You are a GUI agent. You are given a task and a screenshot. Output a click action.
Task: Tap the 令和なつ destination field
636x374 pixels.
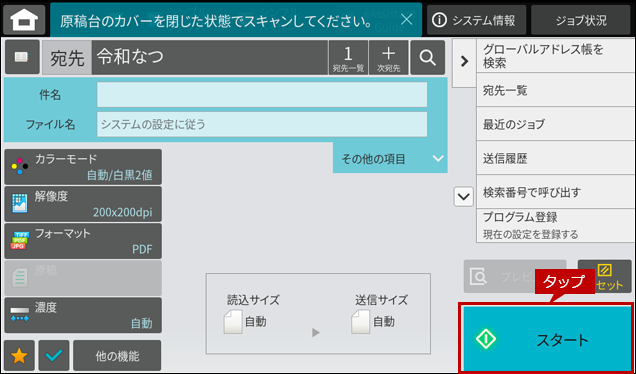(x=209, y=58)
